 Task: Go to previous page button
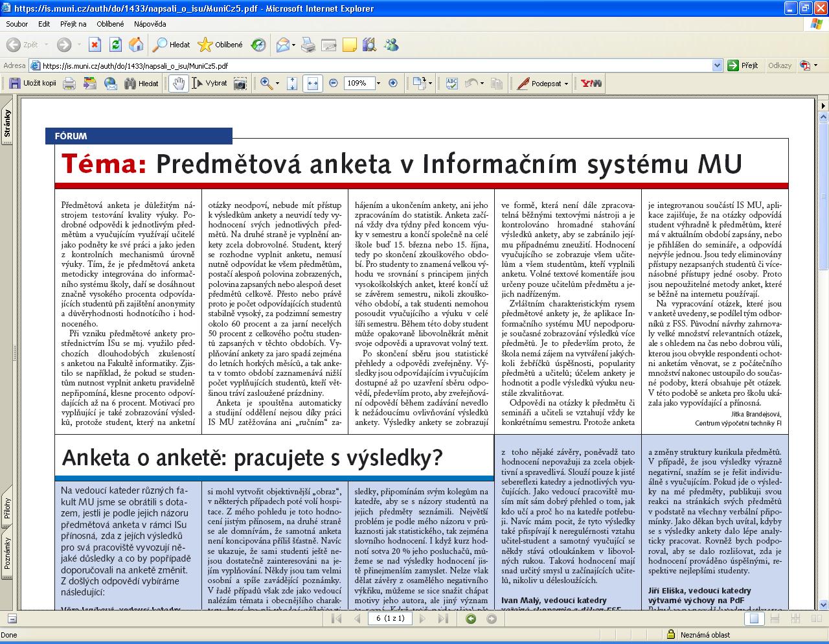(357, 619)
